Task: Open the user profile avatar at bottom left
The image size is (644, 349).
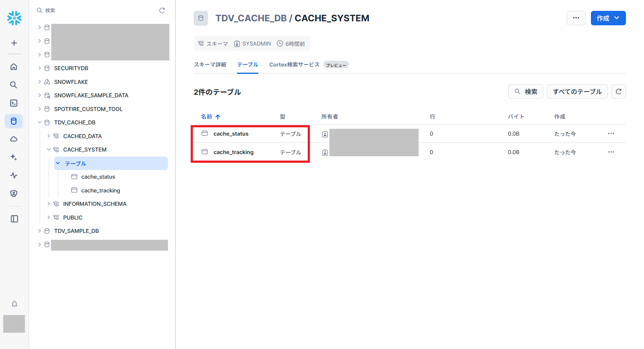Action: coord(14,324)
